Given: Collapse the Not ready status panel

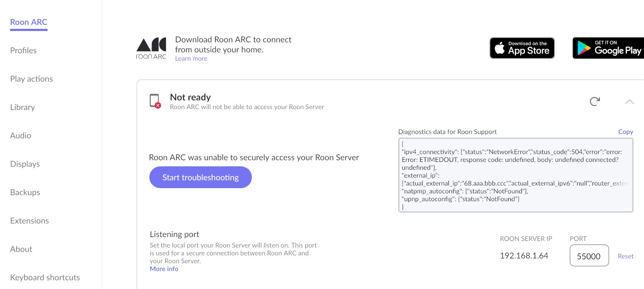Looking at the screenshot, I should point(629,101).
